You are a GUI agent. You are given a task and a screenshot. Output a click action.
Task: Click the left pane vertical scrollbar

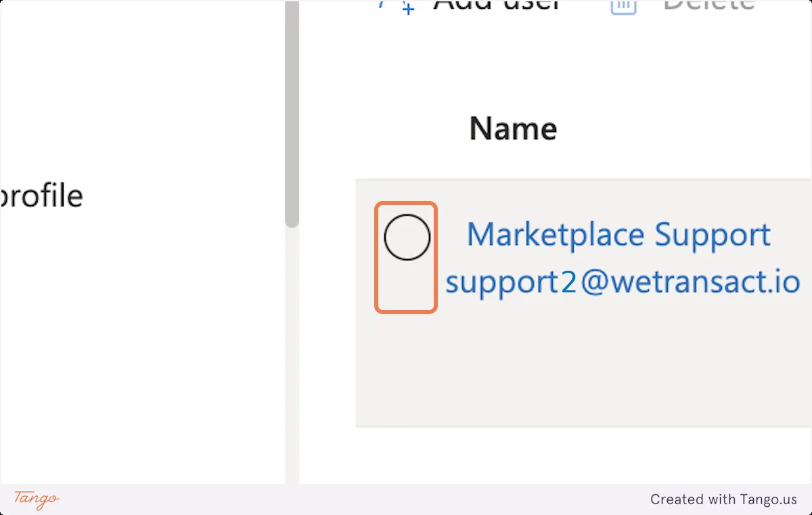pos(292,114)
